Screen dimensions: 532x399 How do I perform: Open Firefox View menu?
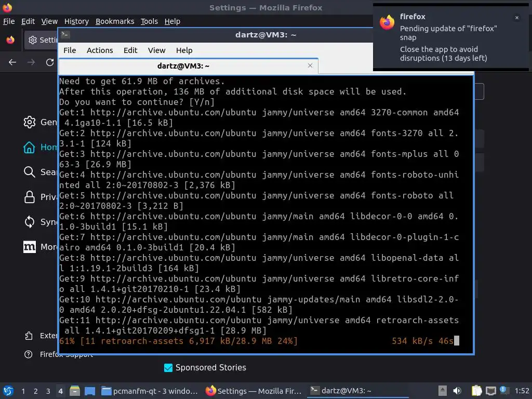pyautogui.click(x=49, y=21)
